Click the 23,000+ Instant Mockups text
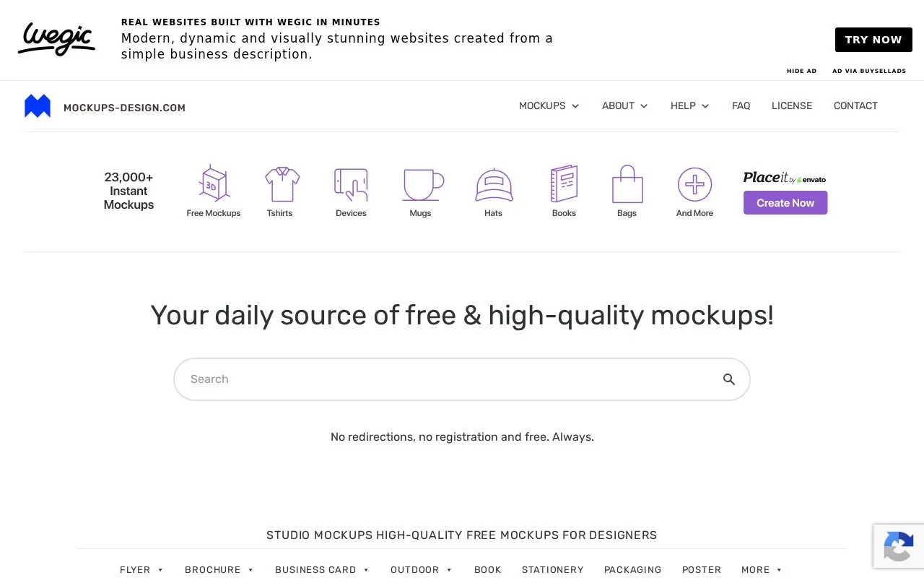The width and height of the screenshot is (924, 578). point(128,191)
